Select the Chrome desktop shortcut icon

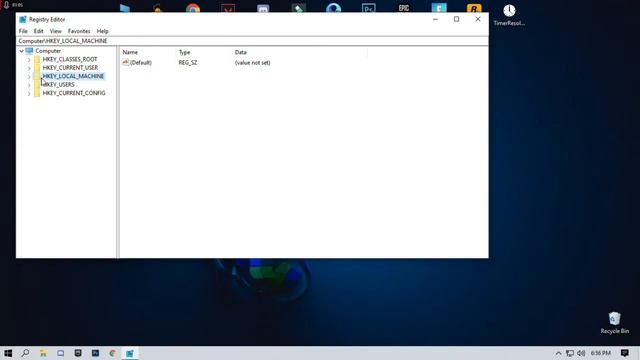pos(193,8)
